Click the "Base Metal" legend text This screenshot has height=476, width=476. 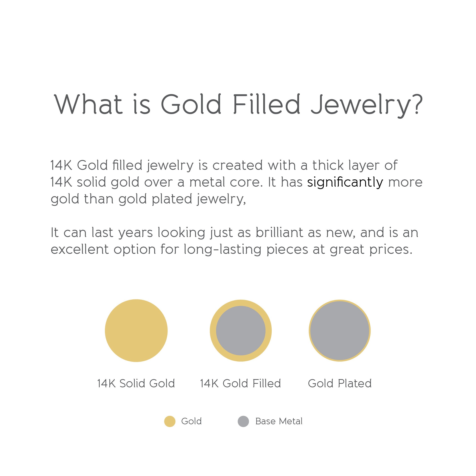(279, 421)
